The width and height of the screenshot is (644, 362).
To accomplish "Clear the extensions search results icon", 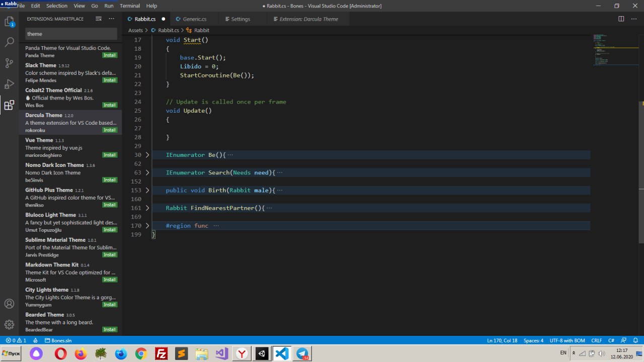I will pos(99,19).
